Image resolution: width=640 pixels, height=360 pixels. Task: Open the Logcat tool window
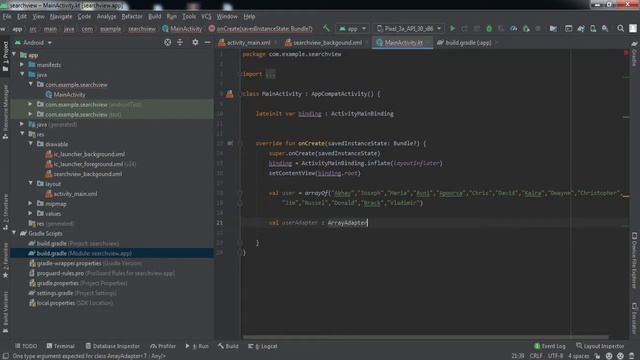[263, 346]
